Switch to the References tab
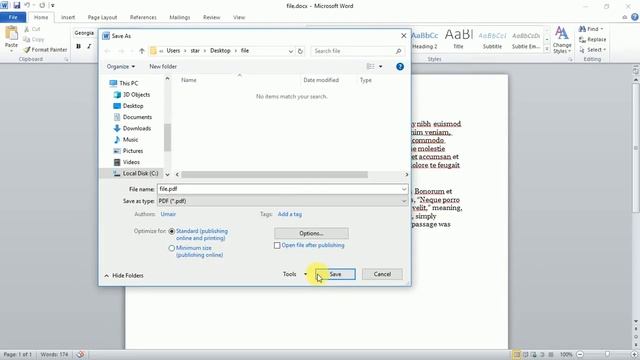The height and width of the screenshot is (360, 640). point(143,17)
